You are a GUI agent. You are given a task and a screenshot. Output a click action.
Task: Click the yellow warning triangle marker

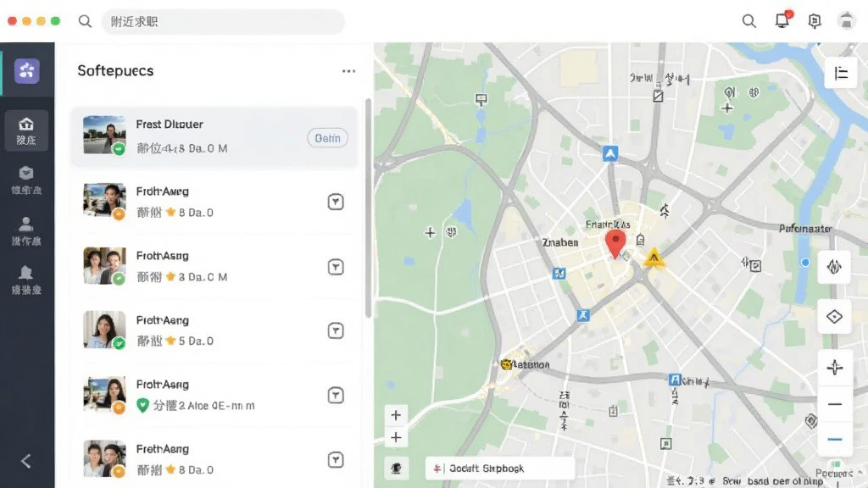tap(654, 257)
